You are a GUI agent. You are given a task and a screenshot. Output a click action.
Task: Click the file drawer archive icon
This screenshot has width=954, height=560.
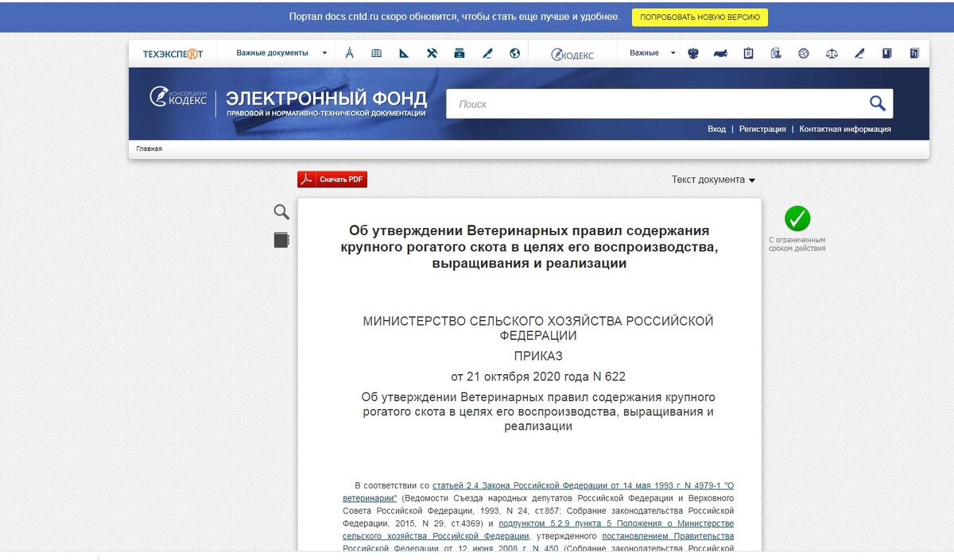point(459,53)
